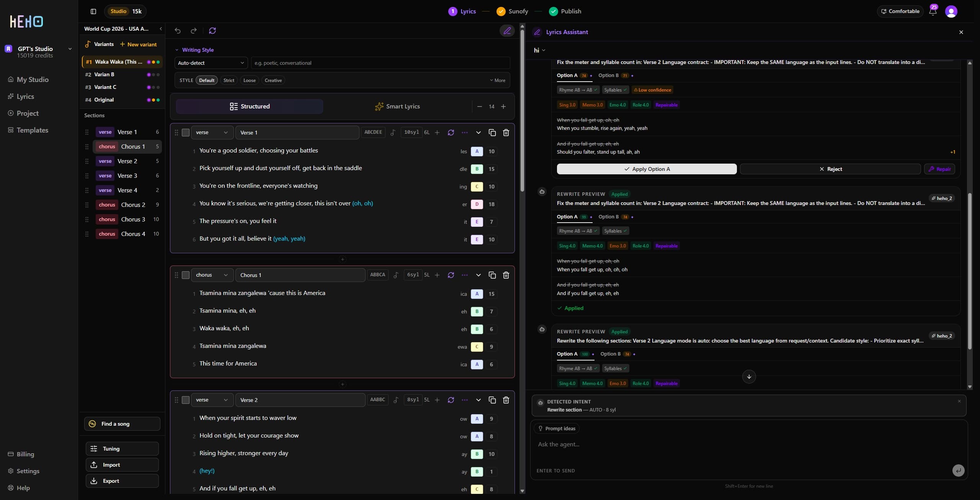Add a line to Verse 2
980x500 pixels.
pos(437,400)
